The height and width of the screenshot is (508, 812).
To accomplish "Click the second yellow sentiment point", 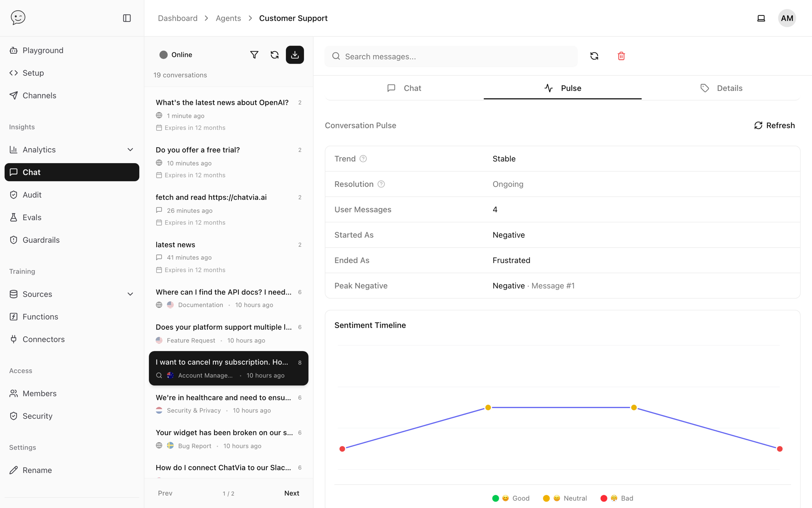I will [x=488, y=408].
